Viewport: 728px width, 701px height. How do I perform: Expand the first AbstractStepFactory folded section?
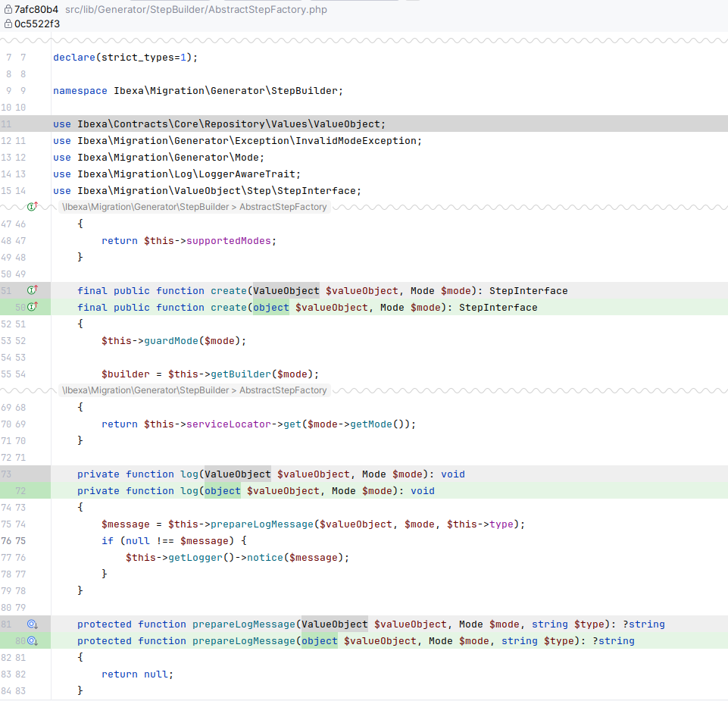193,206
